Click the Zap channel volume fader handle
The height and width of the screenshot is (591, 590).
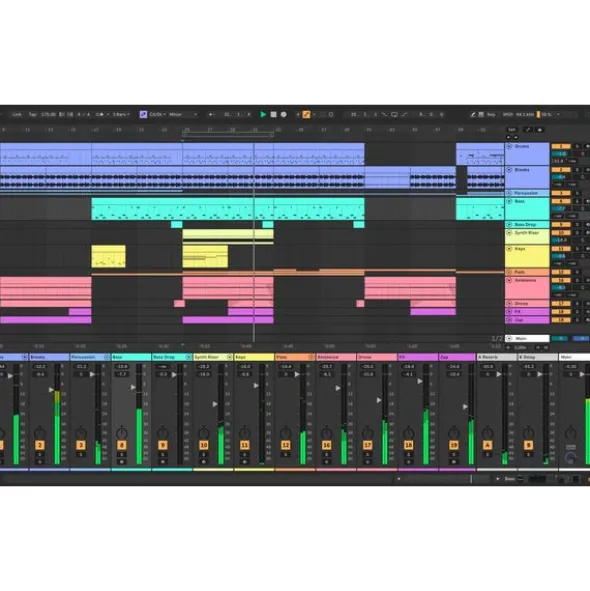[465, 407]
